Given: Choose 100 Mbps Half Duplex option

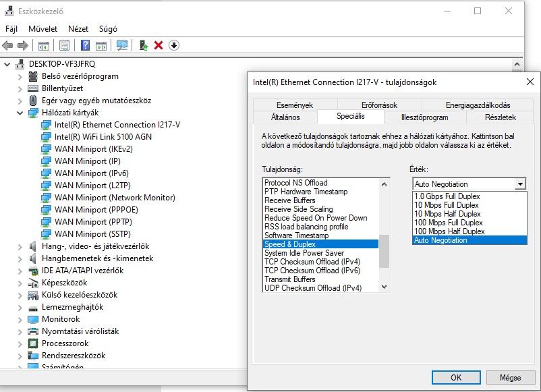Looking at the screenshot, I should [469, 231].
